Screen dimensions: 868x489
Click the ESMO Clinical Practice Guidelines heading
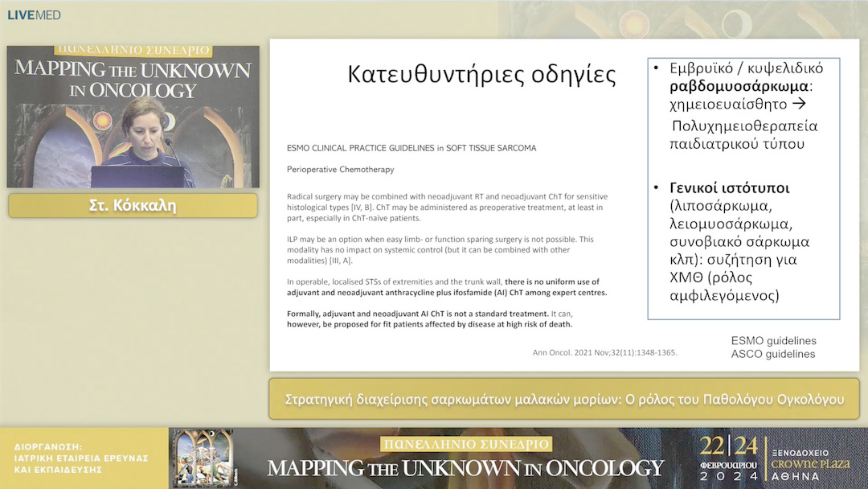(411, 148)
